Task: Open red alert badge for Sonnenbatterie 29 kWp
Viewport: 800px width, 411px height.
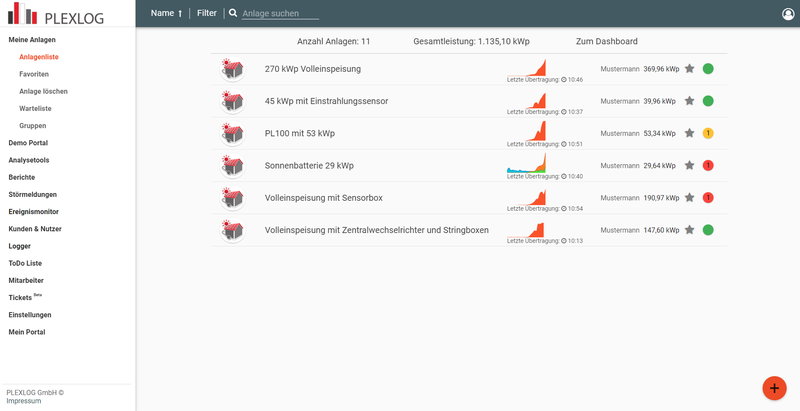Action: [x=708, y=165]
